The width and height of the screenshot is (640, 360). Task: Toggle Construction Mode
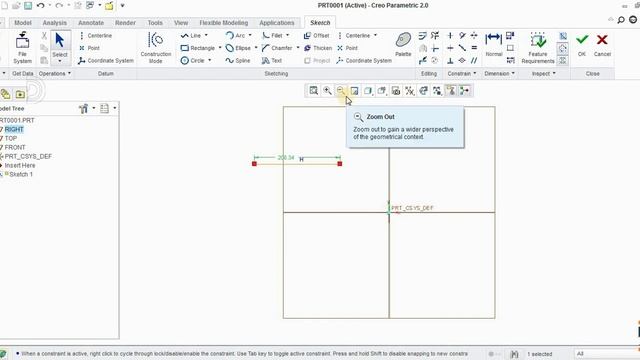pyautogui.click(x=156, y=48)
